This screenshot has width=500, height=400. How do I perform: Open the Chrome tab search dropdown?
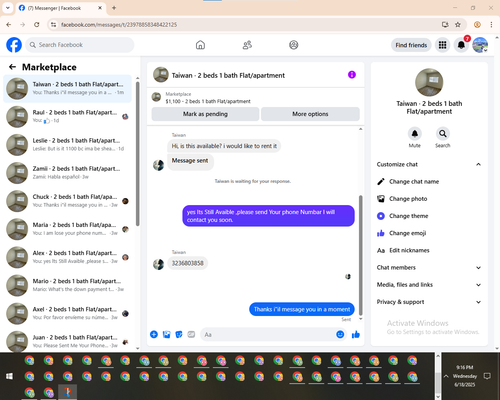point(8,8)
